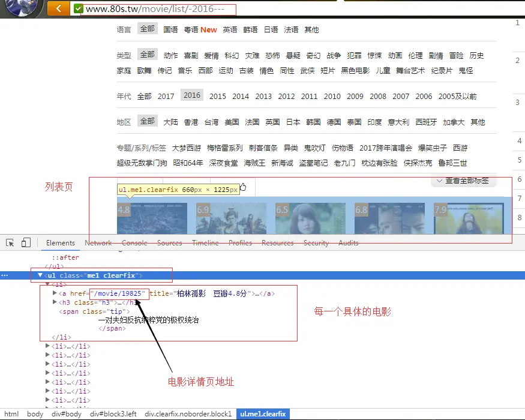525x420 pixels.
Task: Select the 2015 year filter
Action: pos(218,97)
